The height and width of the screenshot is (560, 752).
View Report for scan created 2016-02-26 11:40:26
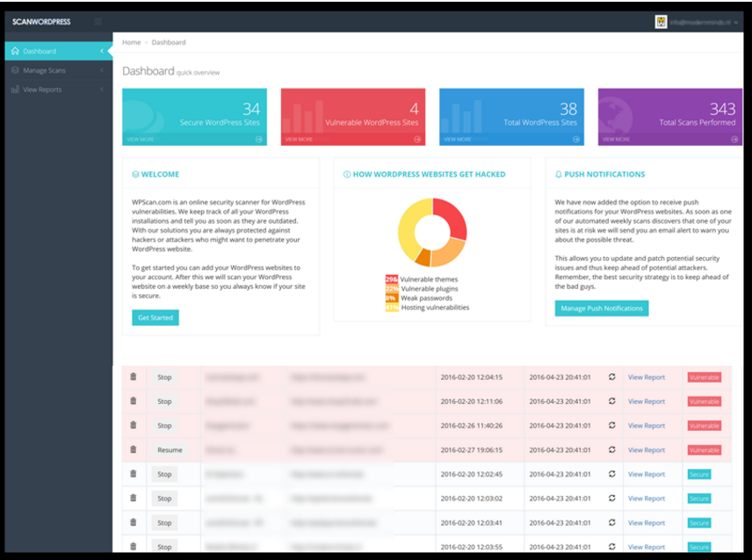pyautogui.click(x=647, y=426)
